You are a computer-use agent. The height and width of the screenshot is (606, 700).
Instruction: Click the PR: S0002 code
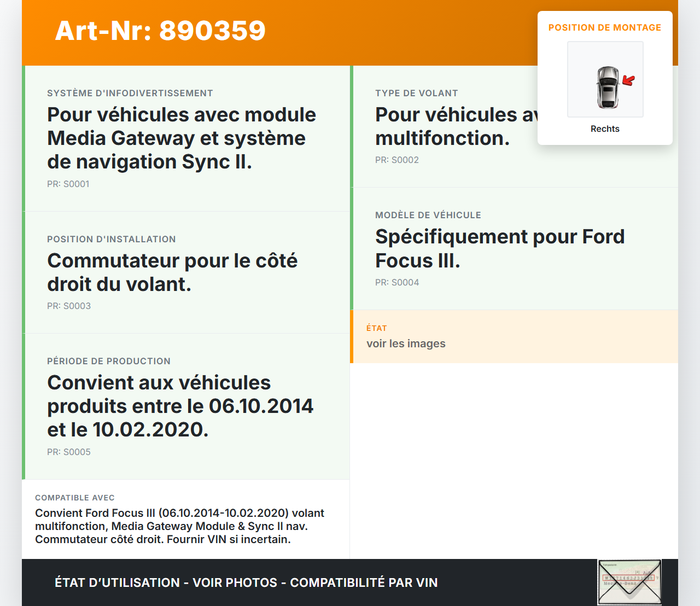pos(397,160)
